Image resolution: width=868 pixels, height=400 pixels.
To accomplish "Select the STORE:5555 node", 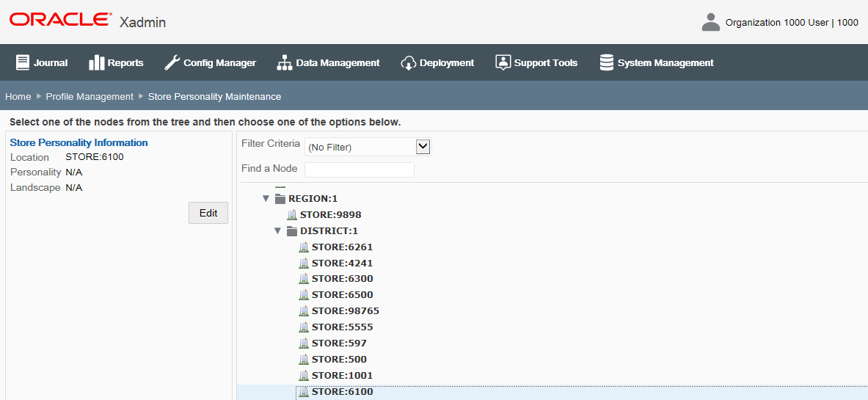I will coord(342,327).
